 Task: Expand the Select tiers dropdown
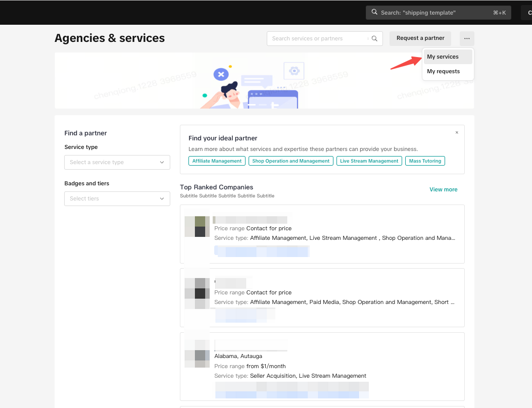[x=117, y=198]
